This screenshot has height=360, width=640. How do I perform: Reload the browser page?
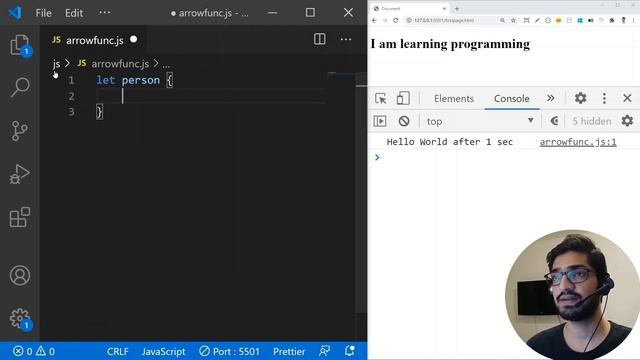point(395,20)
